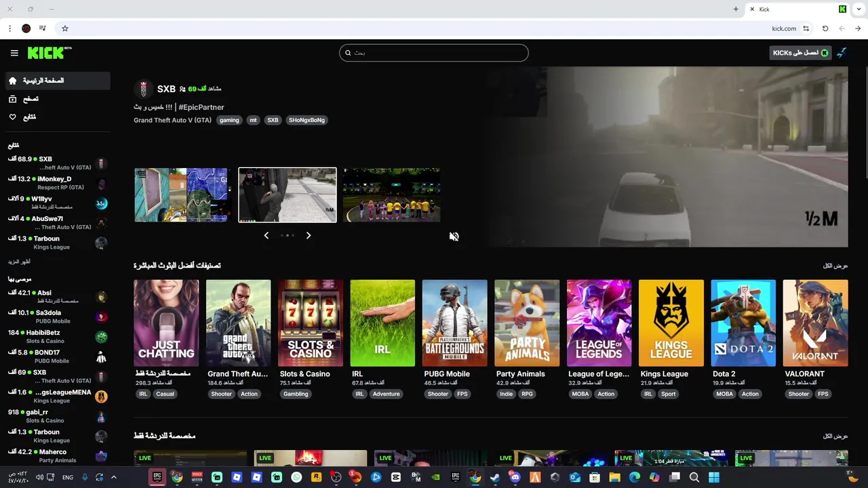Click the MOBA tag under Dota 2
This screenshot has width=868, height=488.
725,394
